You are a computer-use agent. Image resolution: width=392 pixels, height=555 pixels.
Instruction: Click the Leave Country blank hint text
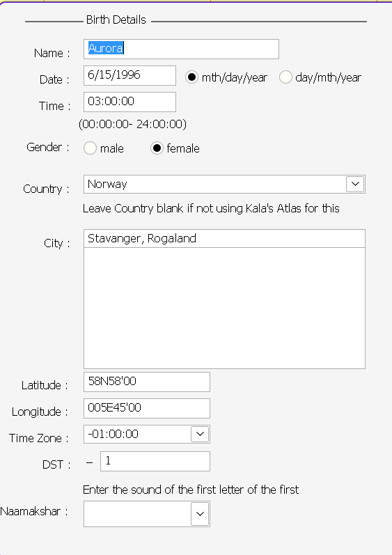pyautogui.click(x=211, y=208)
